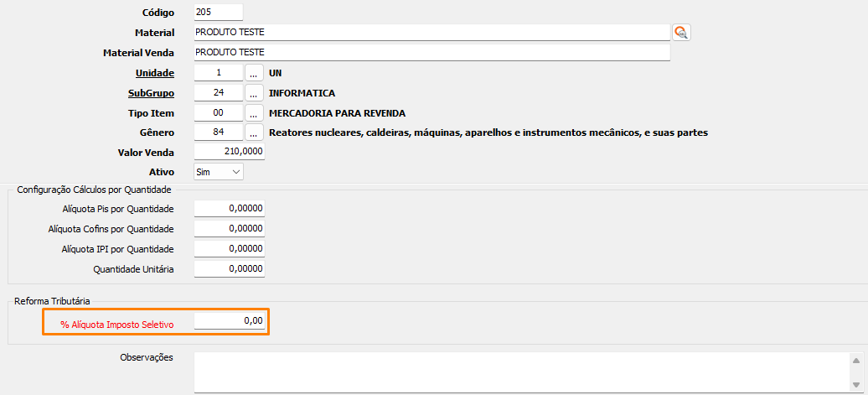Select the SubGrupo code field
This screenshot has height=395, width=868.
pos(218,93)
